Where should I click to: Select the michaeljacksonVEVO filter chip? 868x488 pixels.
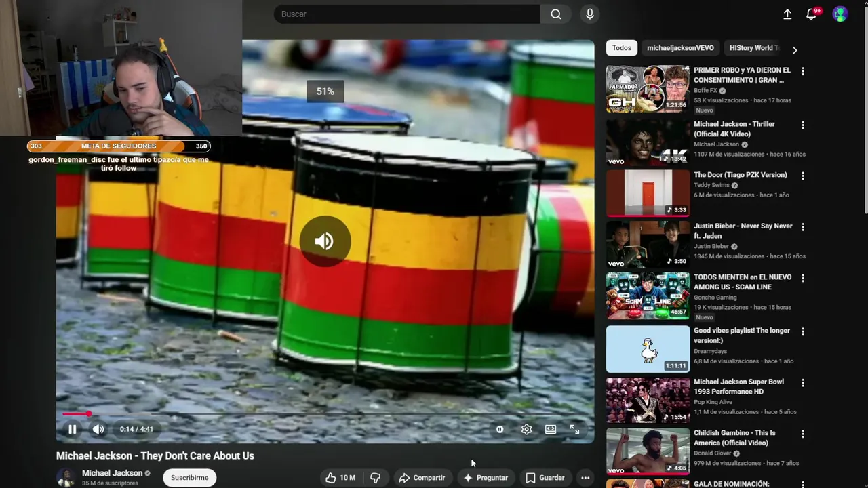680,48
